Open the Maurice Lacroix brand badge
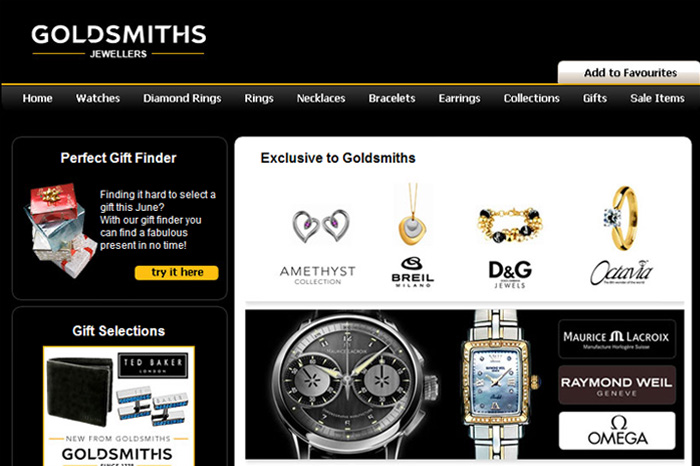The image size is (700, 466). pos(617,339)
